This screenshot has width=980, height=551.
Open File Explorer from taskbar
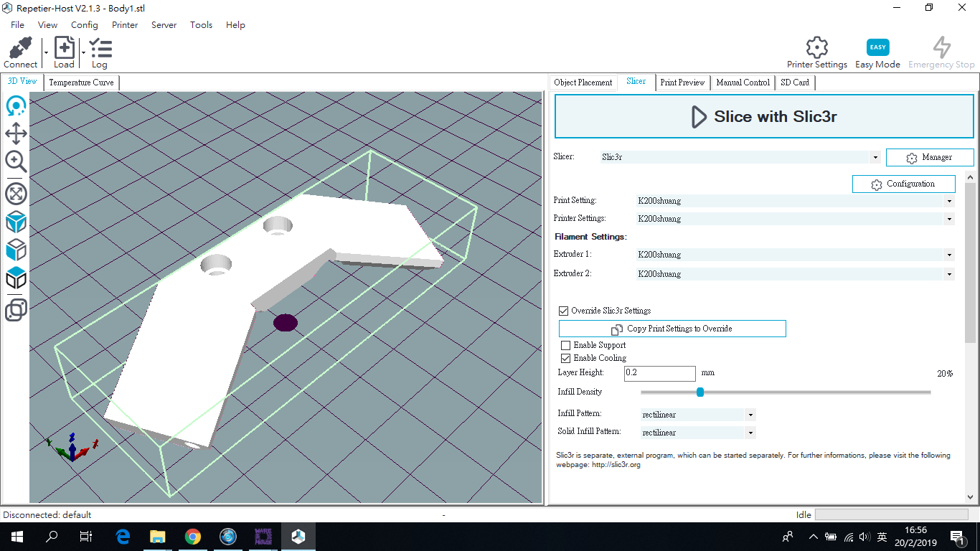click(157, 536)
